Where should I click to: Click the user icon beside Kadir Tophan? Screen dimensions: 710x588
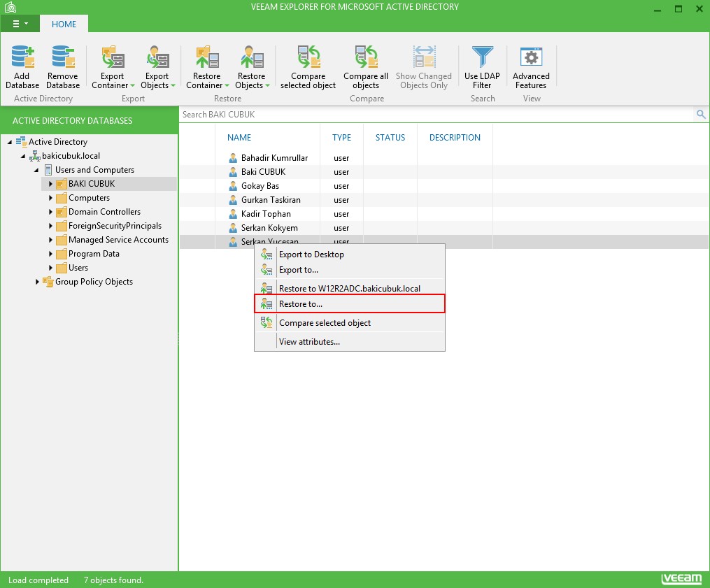coord(233,214)
